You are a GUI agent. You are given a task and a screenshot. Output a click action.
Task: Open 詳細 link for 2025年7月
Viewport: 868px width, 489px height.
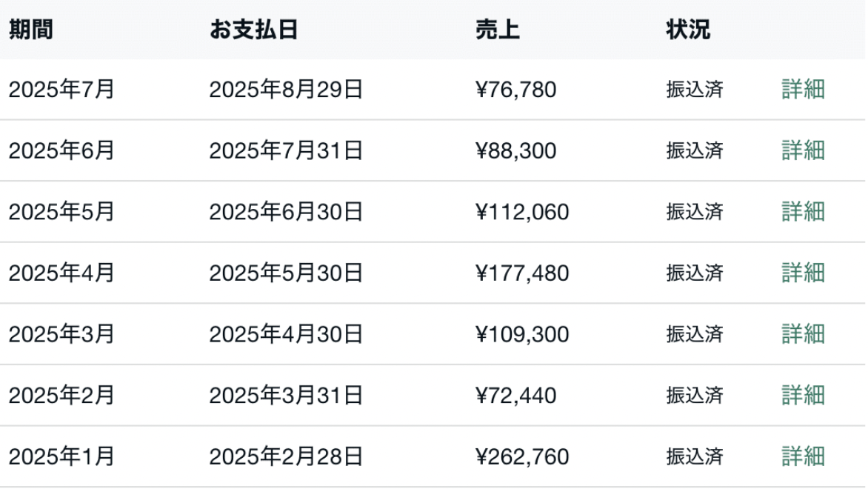pos(803,90)
